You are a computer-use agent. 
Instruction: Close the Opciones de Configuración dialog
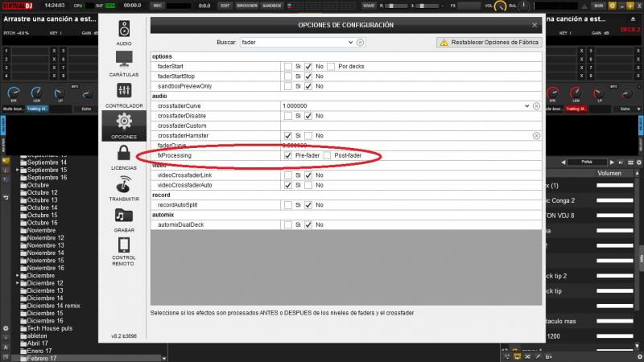point(535,25)
